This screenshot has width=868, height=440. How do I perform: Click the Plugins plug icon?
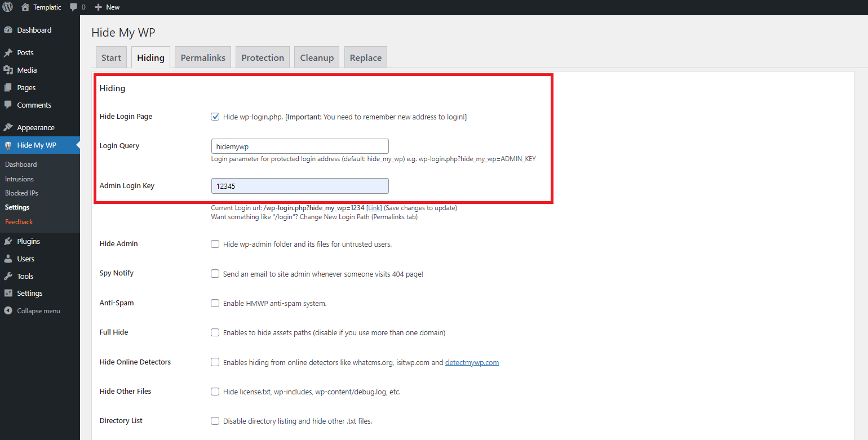[x=8, y=241]
